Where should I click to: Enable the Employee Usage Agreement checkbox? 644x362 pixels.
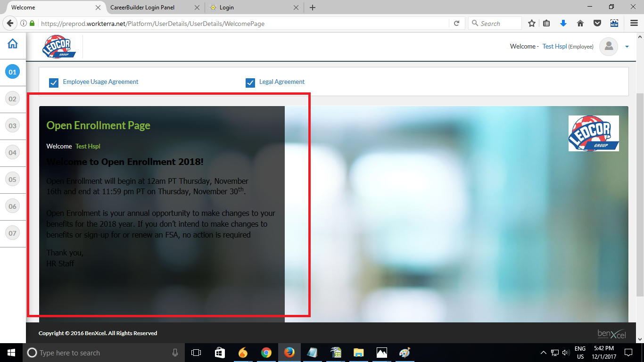[54, 82]
